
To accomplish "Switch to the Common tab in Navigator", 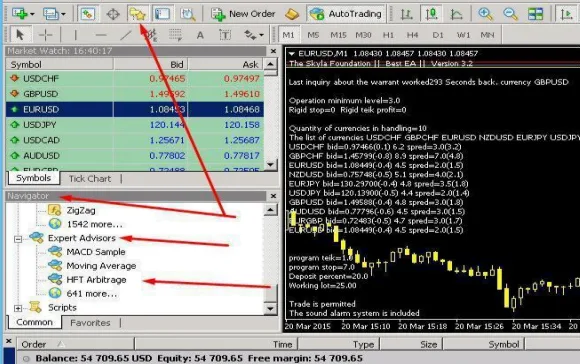I will tap(34, 323).
